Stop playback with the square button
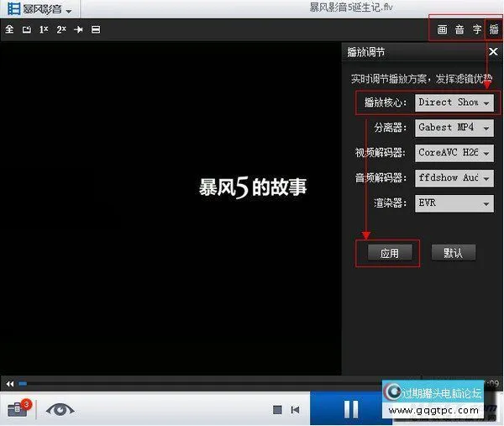 click(277, 410)
